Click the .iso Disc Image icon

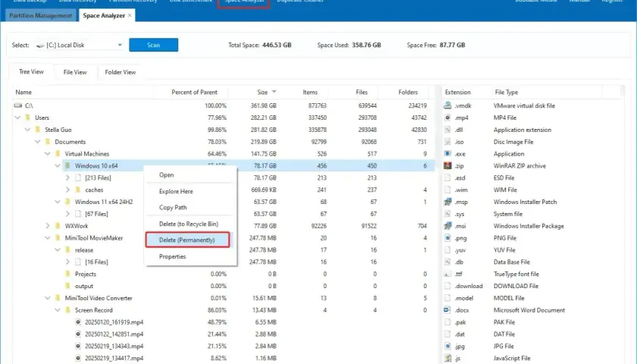click(447, 142)
